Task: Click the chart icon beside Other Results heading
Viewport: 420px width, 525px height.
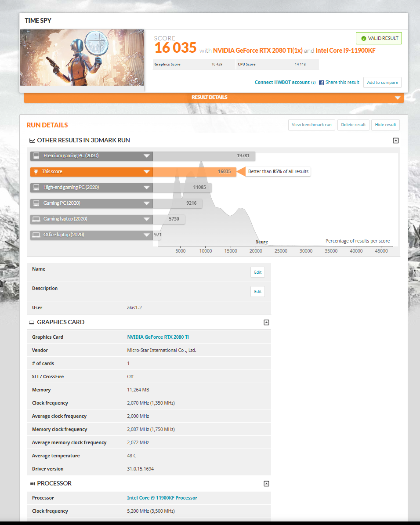Action: pos(32,141)
